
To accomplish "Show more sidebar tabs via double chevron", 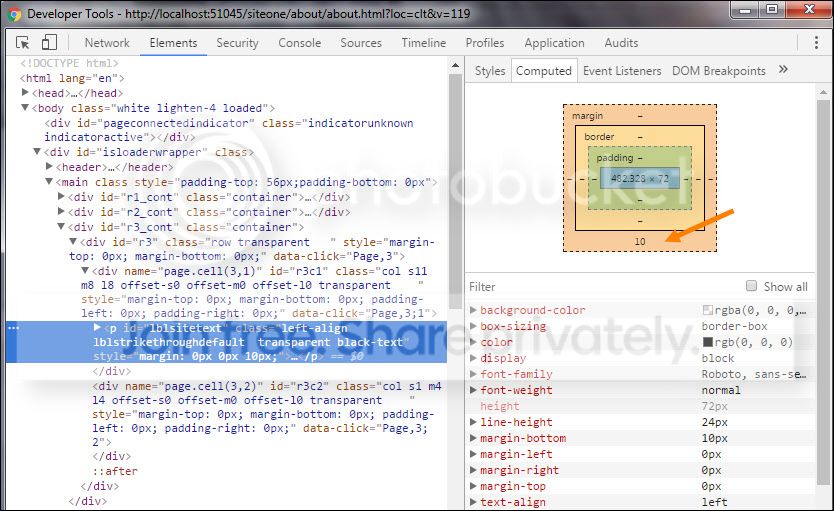I will click(x=783, y=70).
